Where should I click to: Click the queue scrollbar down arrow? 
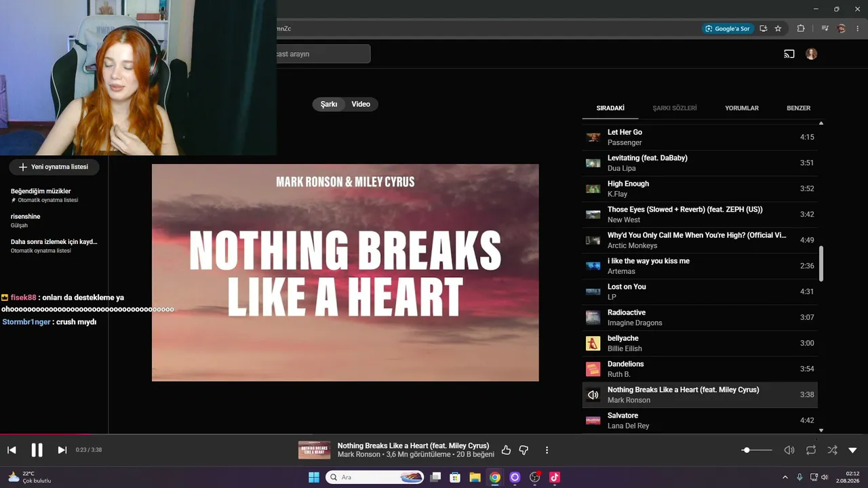pyautogui.click(x=821, y=430)
